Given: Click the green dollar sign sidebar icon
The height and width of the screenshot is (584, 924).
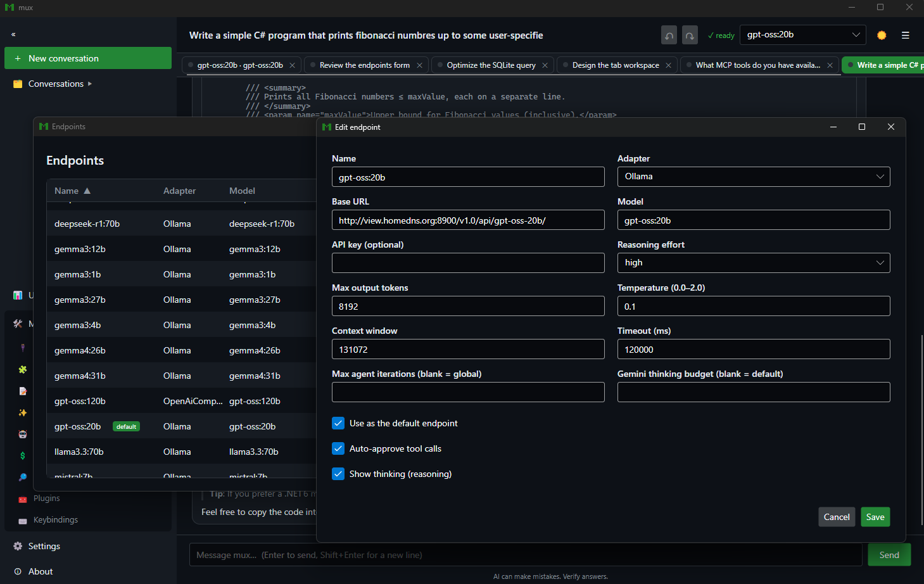Looking at the screenshot, I should tap(23, 455).
